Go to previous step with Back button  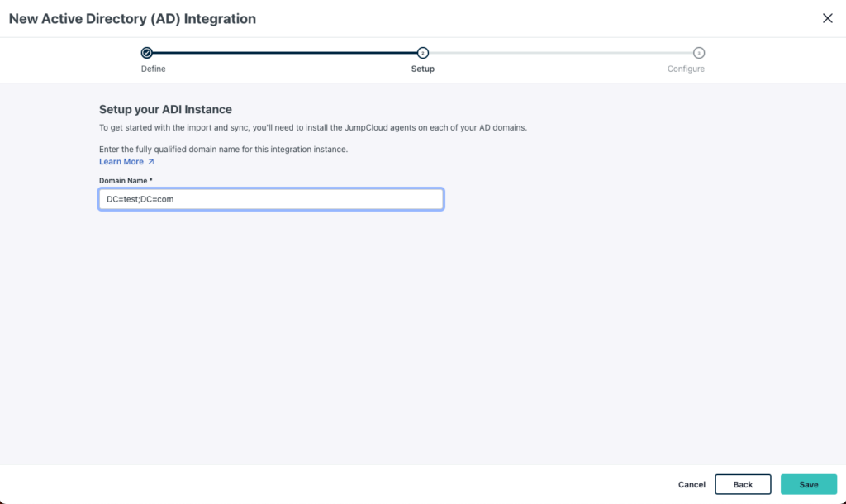(743, 484)
